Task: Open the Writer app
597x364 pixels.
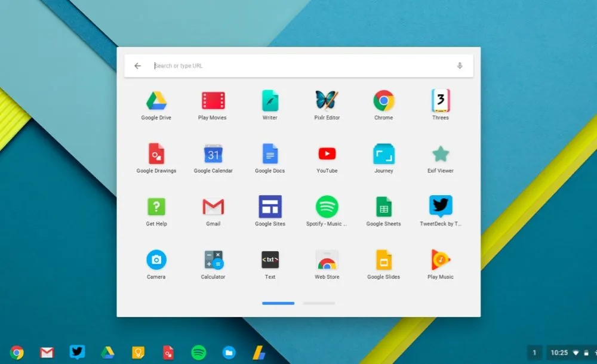Action: [270, 101]
